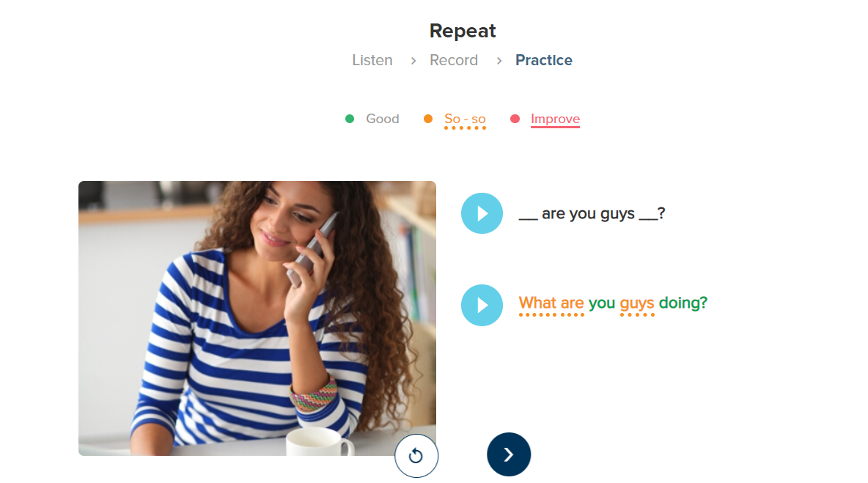This screenshot has height=483, width=868.
Task: Go to next with the dark arrow button
Action: [509, 454]
